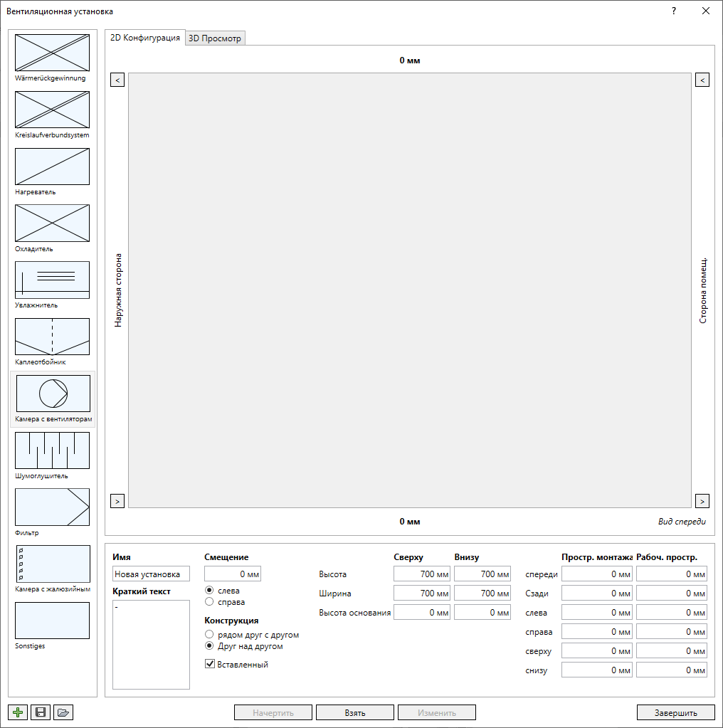Switch to the 3D Просмотр tab

pyautogui.click(x=215, y=38)
